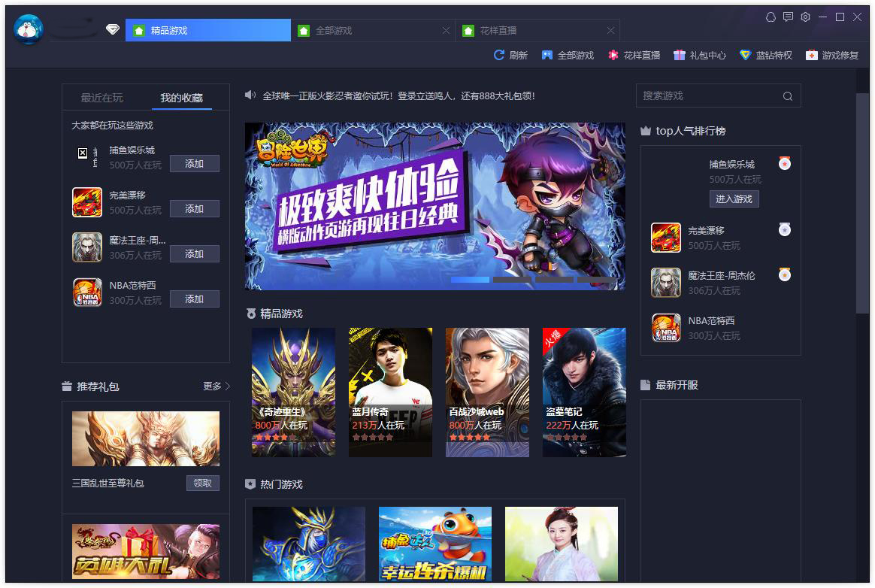This screenshot has height=588, width=875.
Task: Click the rank medal beside 捕鱼娱乐城
Action: point(785,163)
